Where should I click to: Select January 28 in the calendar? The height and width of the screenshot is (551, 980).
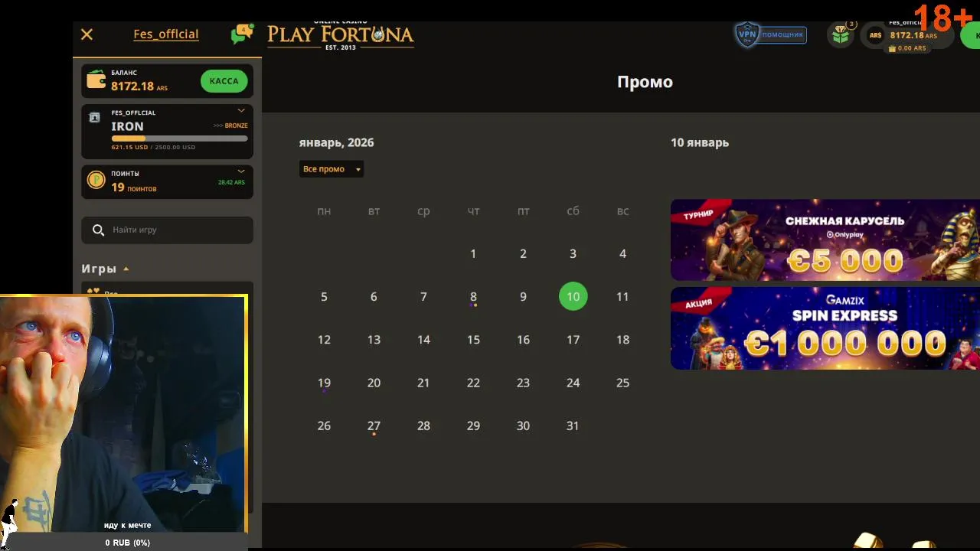pyautogui.click(x=423, y=425)
